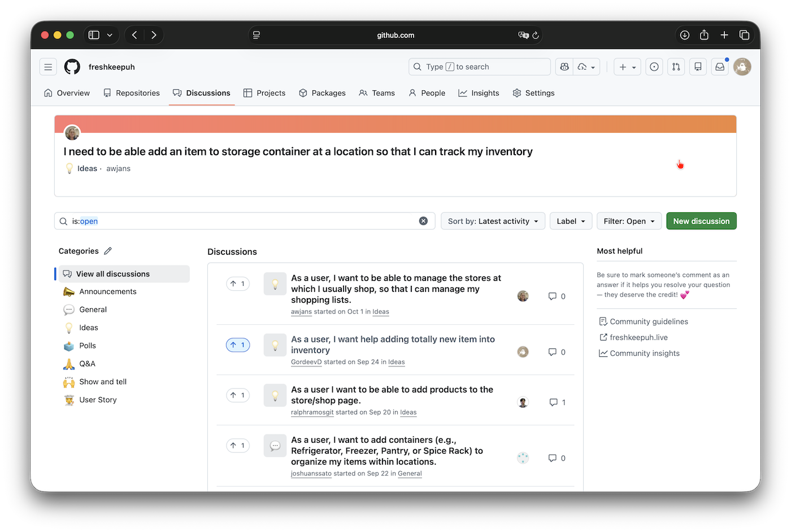Go to the Insights tab
791x532 pixels.
tap(479, 93)
